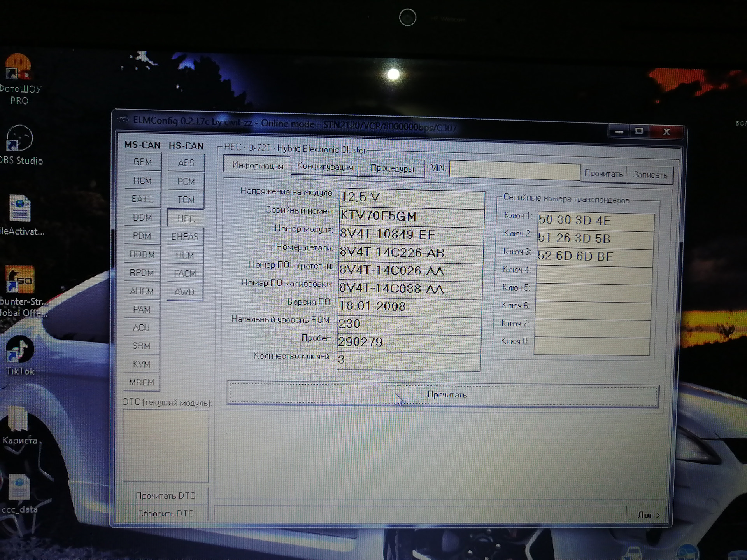747x560 pixels.
Task: Click Прочитать DTC button
Action: pyautogui.click(x=165, y=496)
